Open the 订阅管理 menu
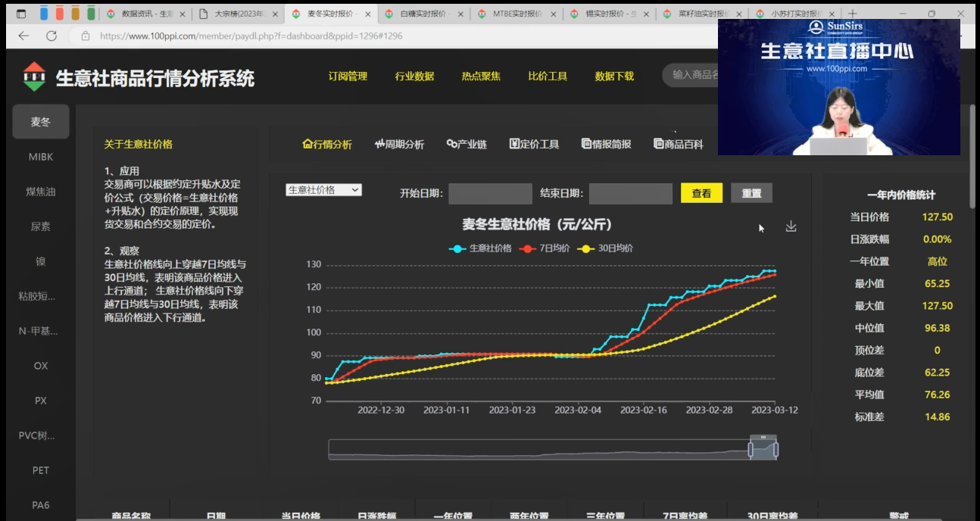The height and width of the screenshot is (521, 980). [348, 76]
